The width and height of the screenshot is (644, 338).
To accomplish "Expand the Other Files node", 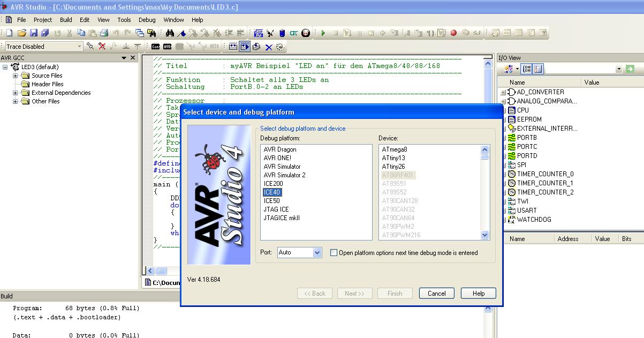I will (16, 101).
